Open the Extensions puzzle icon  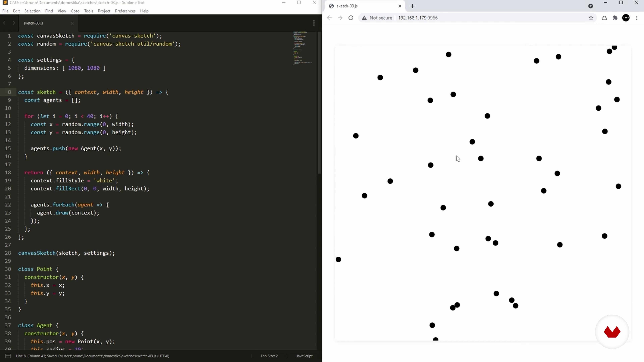point(615,18)
